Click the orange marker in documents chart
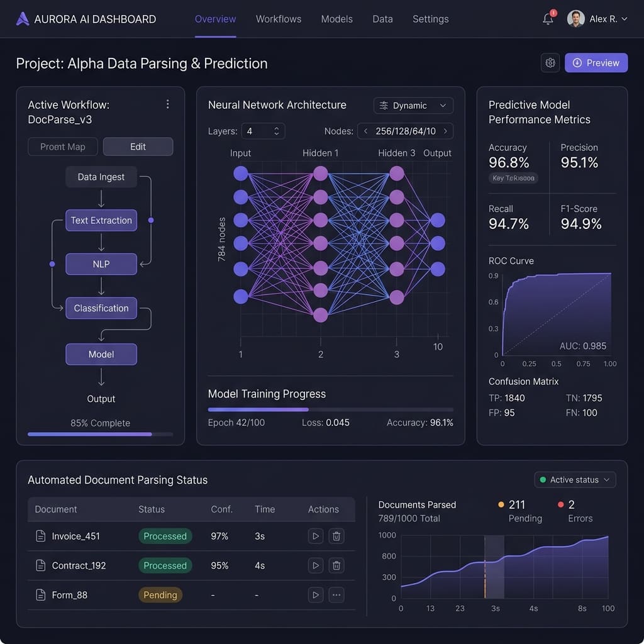The height and width of the screenshot is (644, 644). point(485,579)
